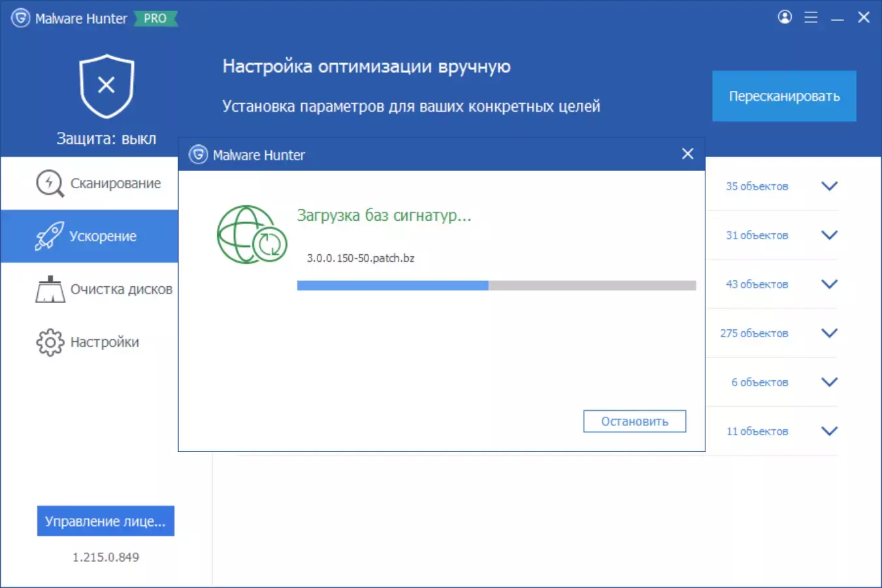Expand the 275 объектов row
Image resolution: width=882 pixels, height=588 pixels.
point(829,333)
